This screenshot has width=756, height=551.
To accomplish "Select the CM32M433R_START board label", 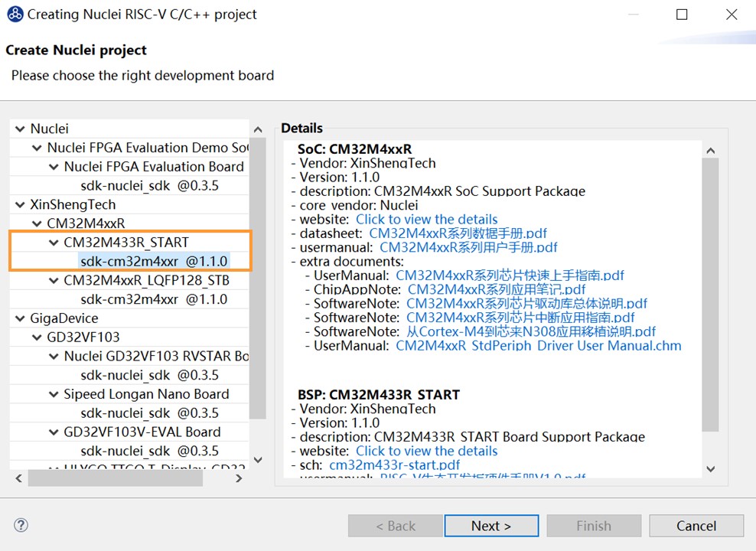I will 126,243.
